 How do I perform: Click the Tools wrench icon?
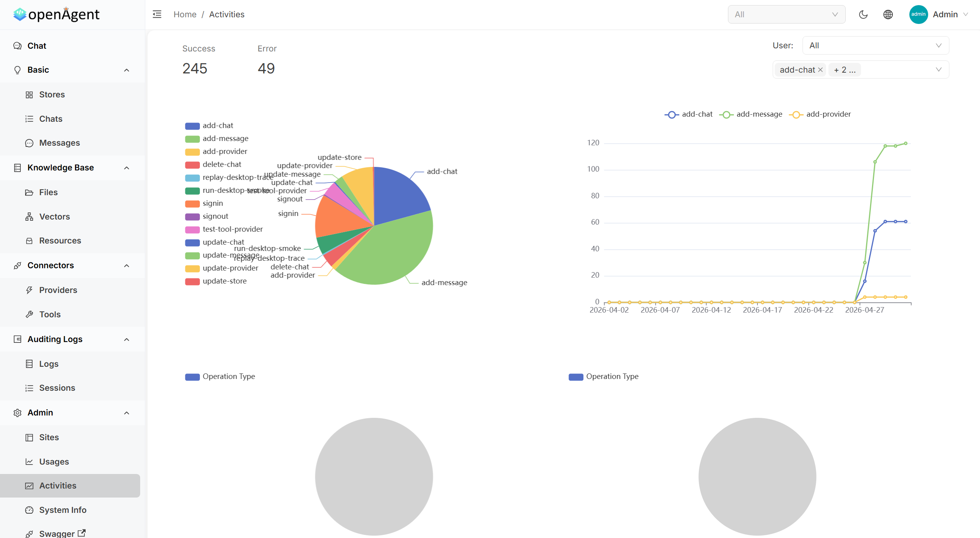pos(29,315)
